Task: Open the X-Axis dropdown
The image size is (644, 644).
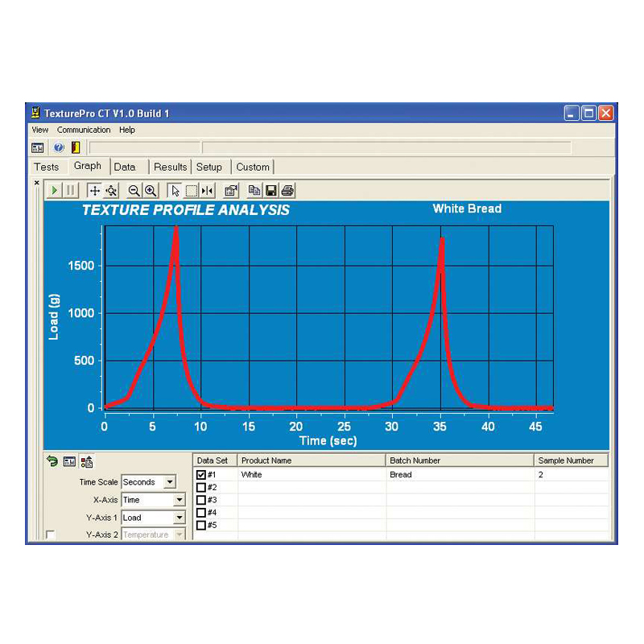Action: pyautogui.click(x=179, y=500)
